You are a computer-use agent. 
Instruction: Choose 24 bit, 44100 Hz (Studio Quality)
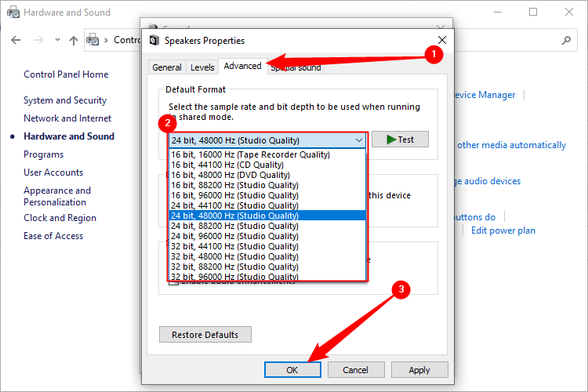267,205
